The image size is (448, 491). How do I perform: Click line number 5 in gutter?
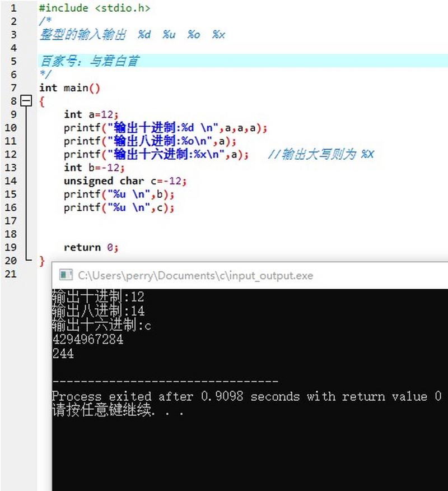(13, 61)
